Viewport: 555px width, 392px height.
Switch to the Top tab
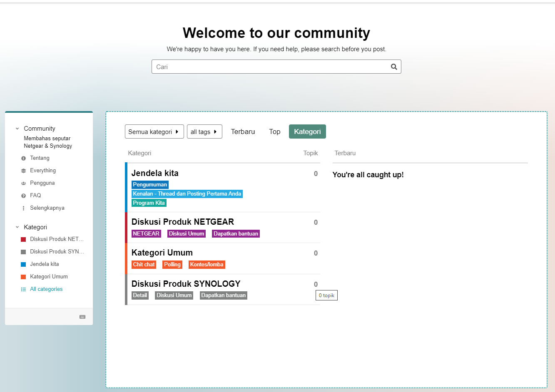click(x=274, y=131)
